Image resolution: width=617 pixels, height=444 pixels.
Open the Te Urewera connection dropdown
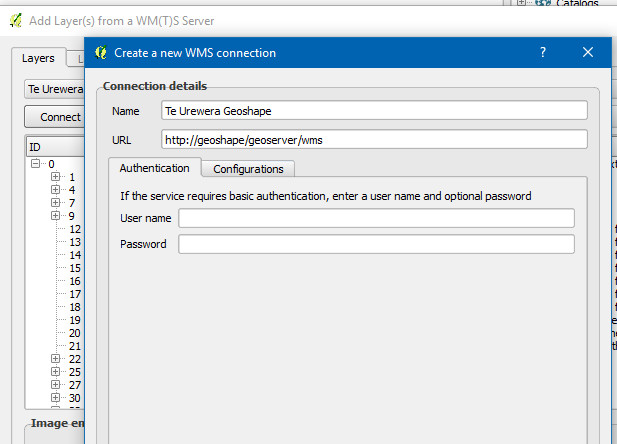pyautogui.click(x=54, y=89)
